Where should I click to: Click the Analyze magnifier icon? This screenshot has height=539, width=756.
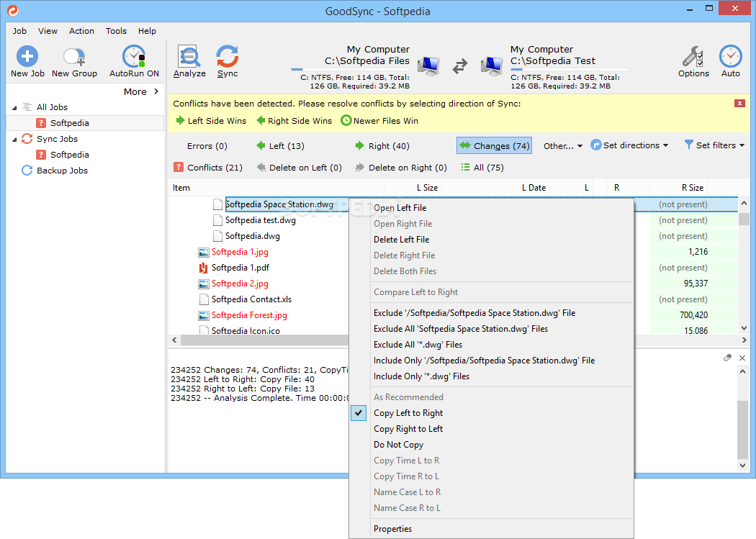(189, 56)
